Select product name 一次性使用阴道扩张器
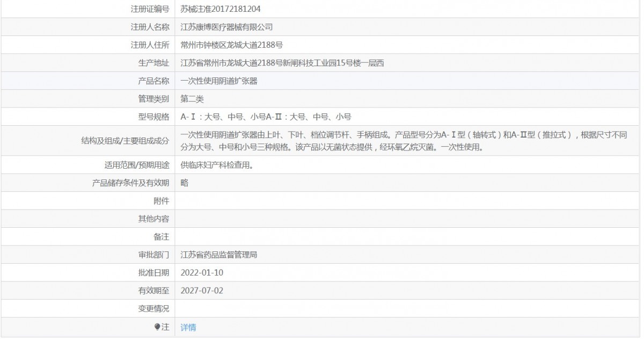This screenshot has width=644, height=339. (219, 81)
